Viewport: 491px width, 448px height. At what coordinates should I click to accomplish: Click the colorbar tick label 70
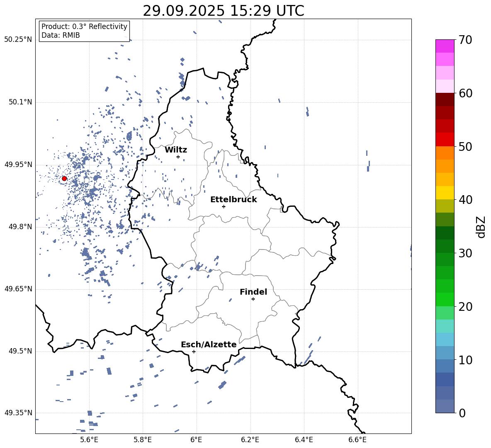(x=466, y=40)
